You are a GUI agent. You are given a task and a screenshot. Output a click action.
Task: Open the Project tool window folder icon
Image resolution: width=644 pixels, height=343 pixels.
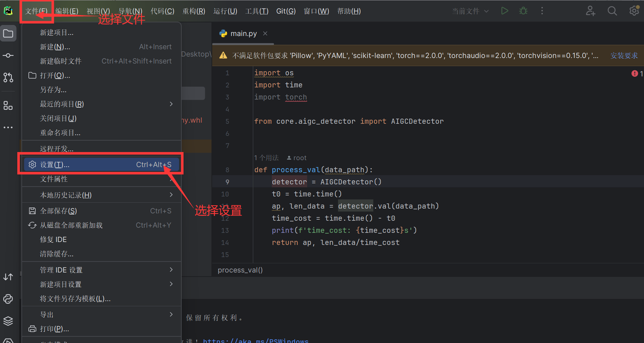(x=8, y=34)
